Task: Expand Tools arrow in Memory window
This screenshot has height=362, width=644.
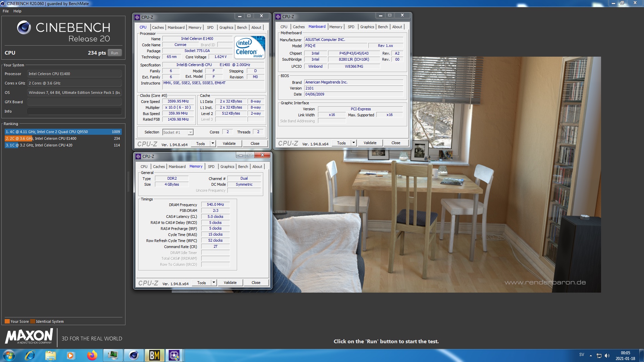Action: [214, 283]
